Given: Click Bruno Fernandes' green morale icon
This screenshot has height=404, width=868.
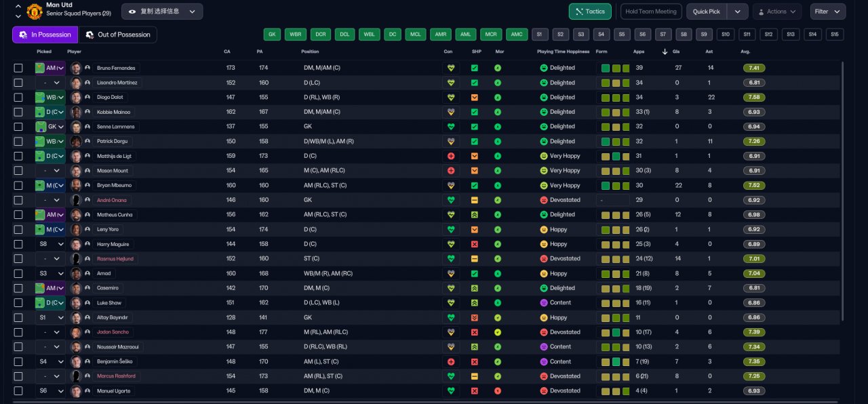Looking at the screenshot, I should click(498, 68).
